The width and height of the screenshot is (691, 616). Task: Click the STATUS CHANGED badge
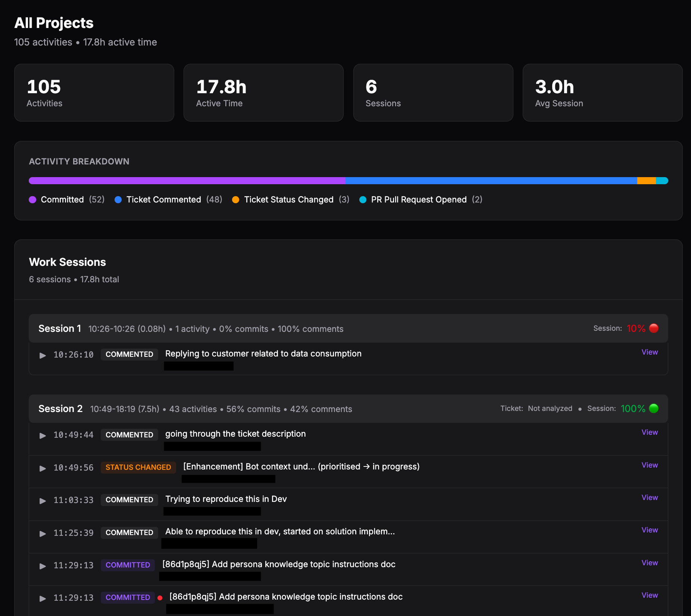pyautogui.click(x=138, y=467)
